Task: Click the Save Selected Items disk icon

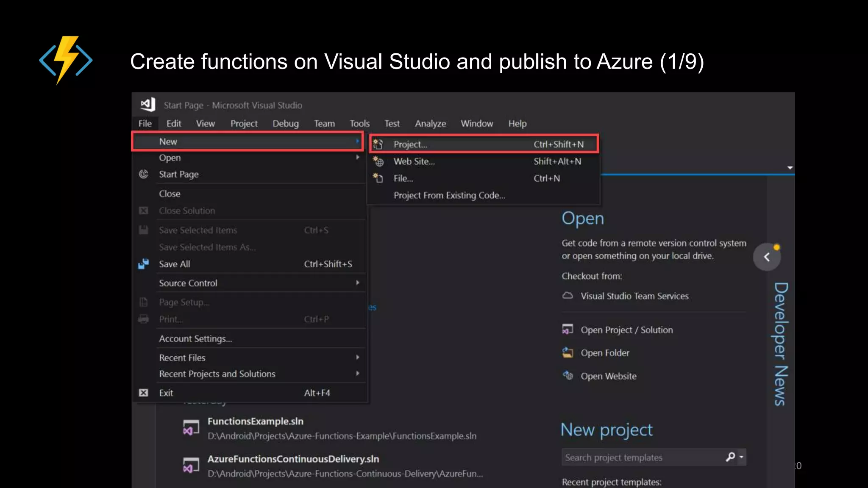Action: [144, 230]
